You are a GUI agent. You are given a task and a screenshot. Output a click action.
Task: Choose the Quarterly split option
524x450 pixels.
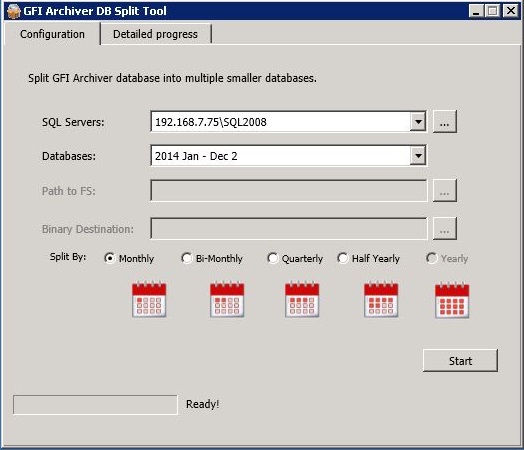coord(272,258)
